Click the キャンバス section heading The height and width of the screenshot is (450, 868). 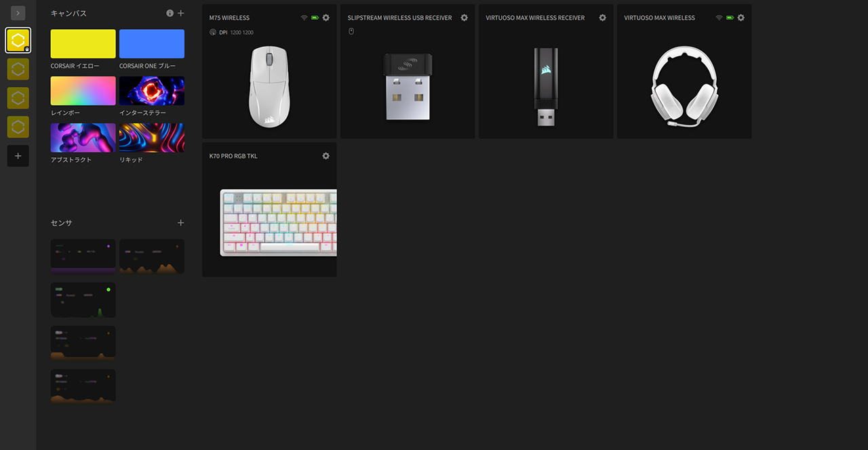(x=68, y=14)
